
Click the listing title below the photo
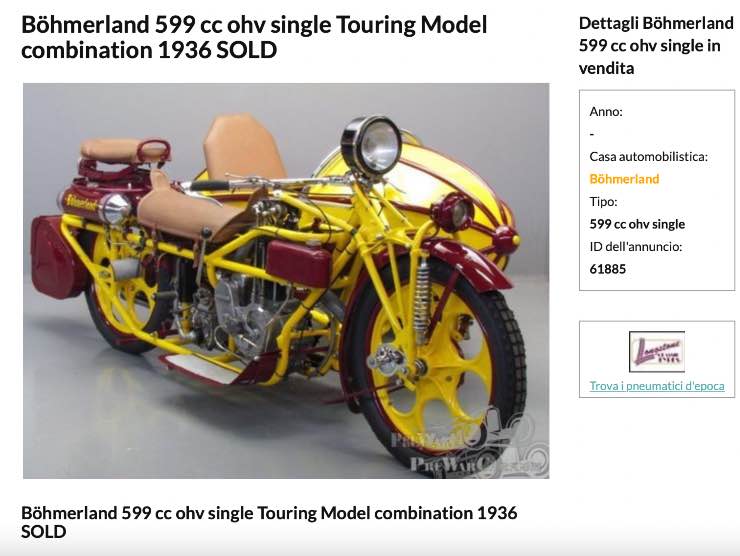(x=269, y=522)
